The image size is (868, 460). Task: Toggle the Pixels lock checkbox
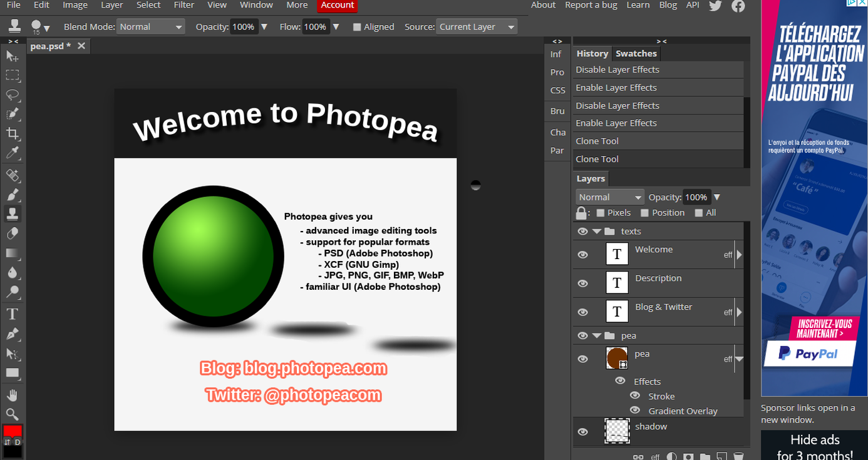click(x=601, y=213)
